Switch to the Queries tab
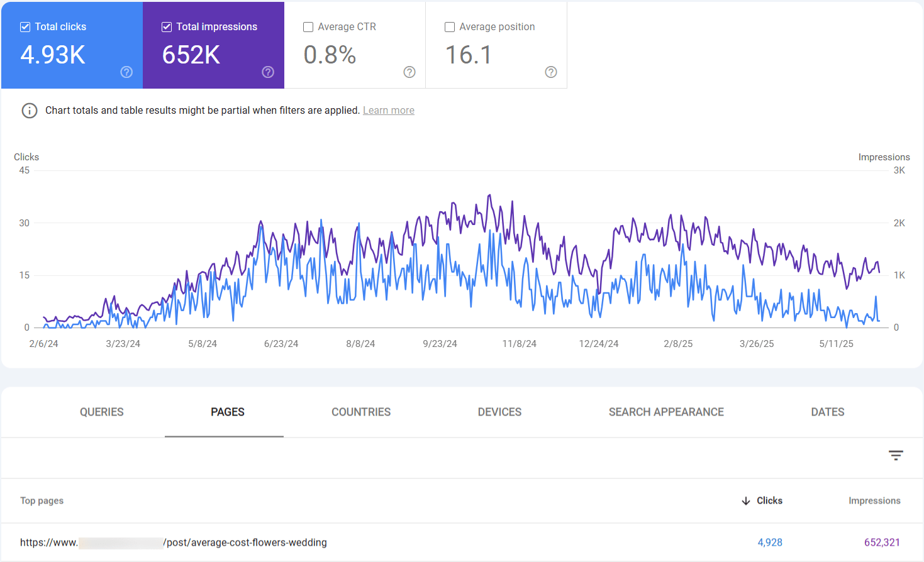 (101, 412)
